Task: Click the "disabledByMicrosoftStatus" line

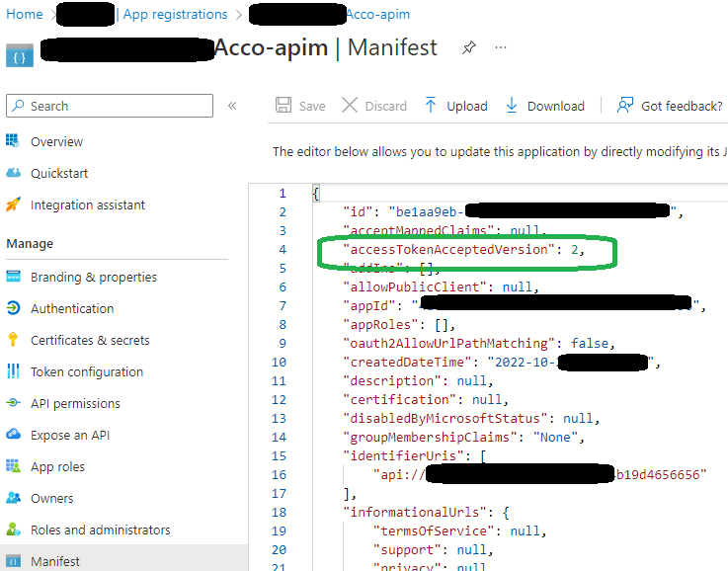Action: coord(471,418)
